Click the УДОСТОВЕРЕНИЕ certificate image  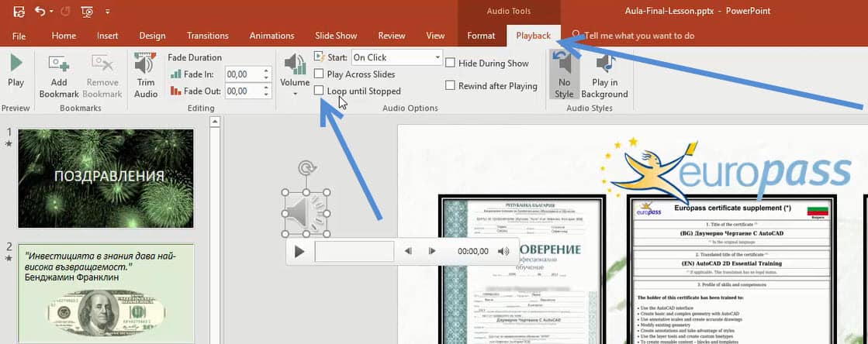521,270
